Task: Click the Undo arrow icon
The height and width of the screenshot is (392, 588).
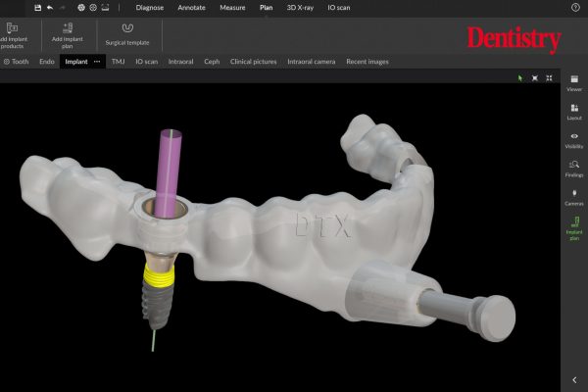Action: pos(50,7)
